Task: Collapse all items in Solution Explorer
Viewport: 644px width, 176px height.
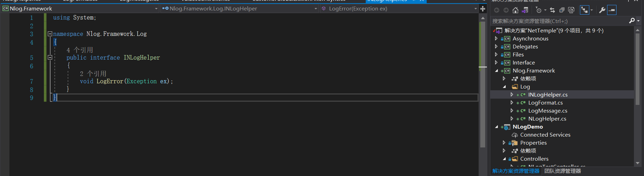Action: [562, 10]
